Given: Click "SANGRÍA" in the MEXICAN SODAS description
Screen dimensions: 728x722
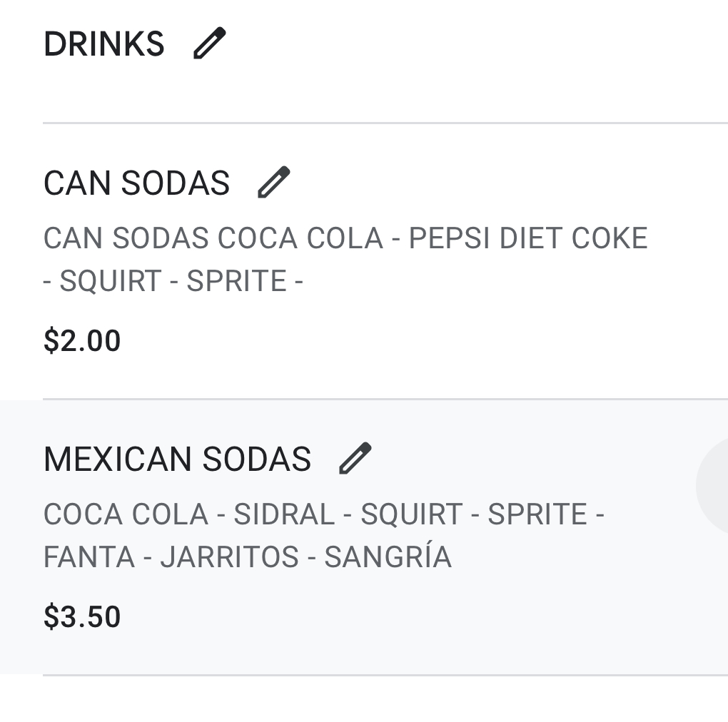Looking at the screenshot, I should click(x=388, y=557).
